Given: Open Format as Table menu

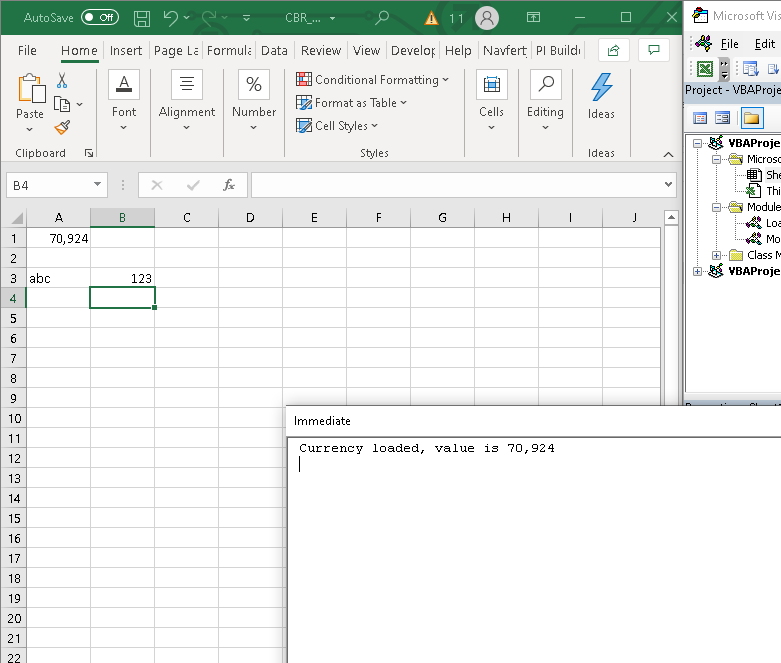Looking at the screenshot, I should point(351,103).
